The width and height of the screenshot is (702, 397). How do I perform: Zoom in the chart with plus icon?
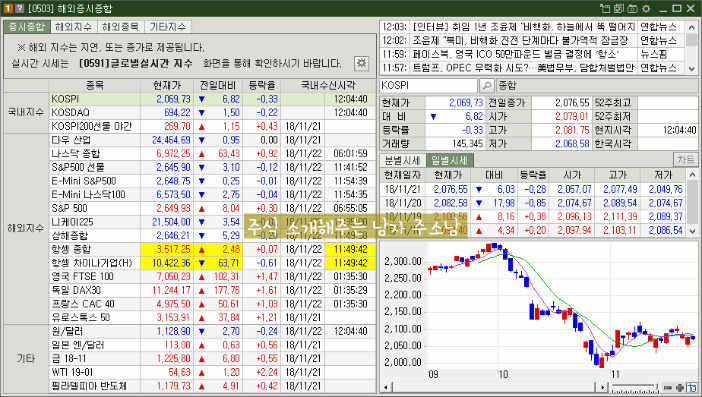[680, 388]
